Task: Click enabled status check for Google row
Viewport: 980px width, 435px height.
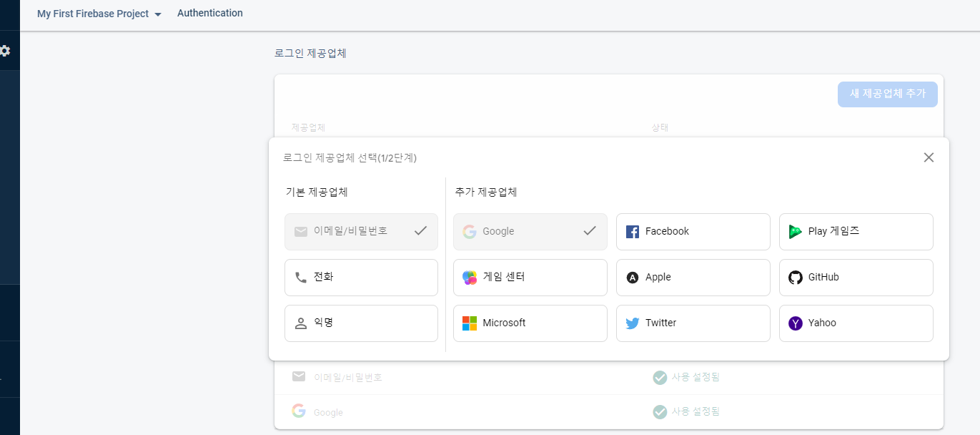Action: (660, 412)
